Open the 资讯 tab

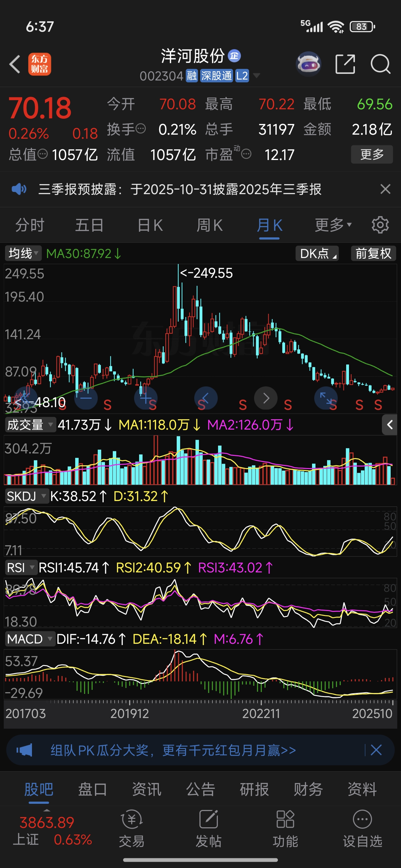click(146, 789)
